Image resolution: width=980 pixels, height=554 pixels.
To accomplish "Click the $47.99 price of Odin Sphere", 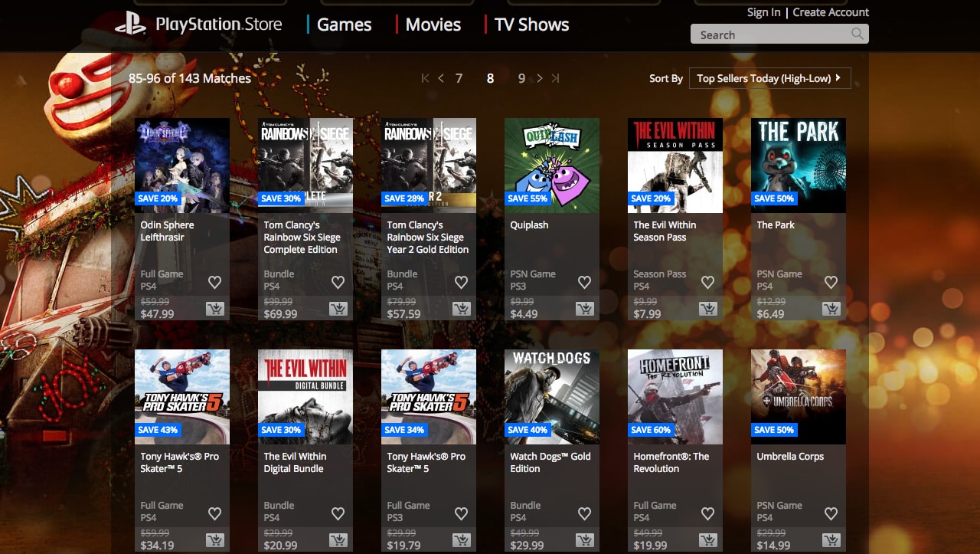I will click(x=158, y=314).
